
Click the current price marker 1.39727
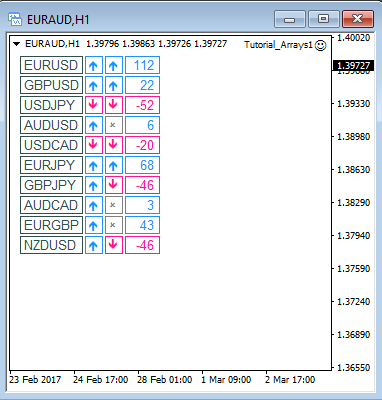pos(353,66)
